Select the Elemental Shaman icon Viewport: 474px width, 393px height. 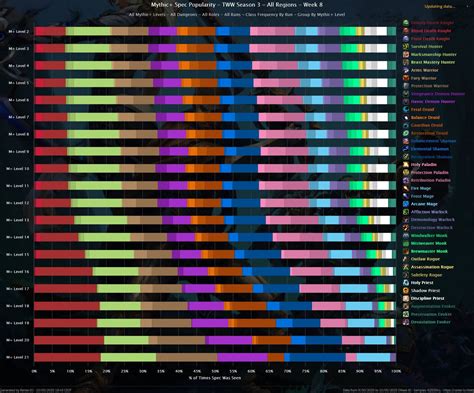[x=406, y=149]
